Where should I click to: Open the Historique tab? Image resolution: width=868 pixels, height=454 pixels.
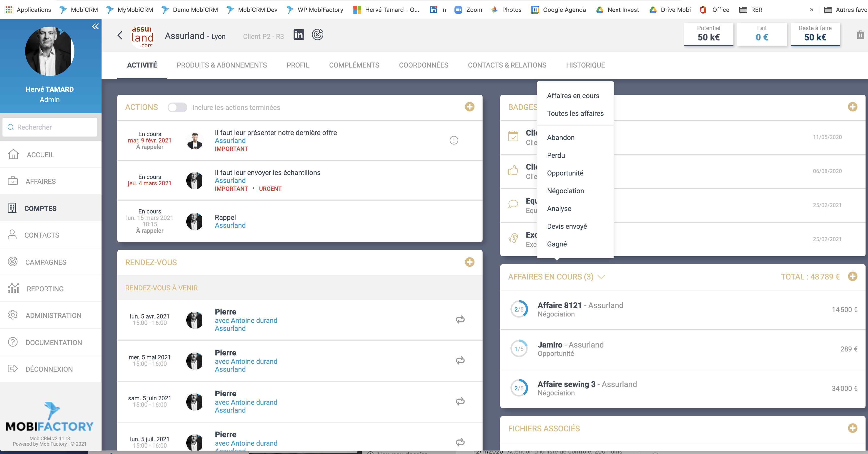coord(585,65)
